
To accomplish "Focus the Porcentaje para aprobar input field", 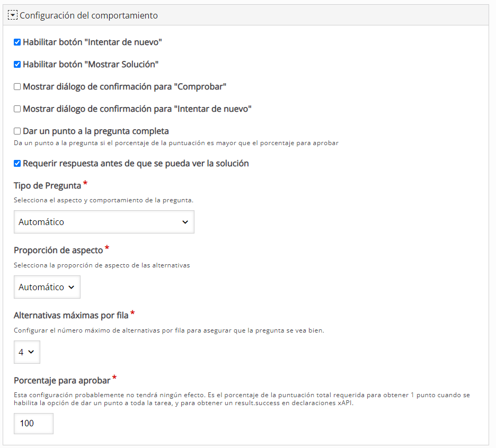I will tap(33, 423).
